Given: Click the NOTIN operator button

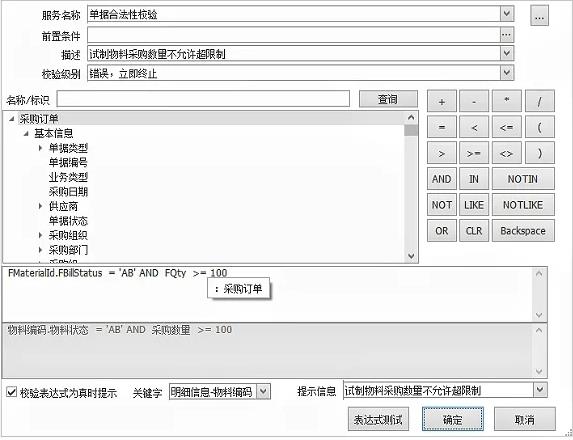Looking at the screenshot, I should (523, 179).
